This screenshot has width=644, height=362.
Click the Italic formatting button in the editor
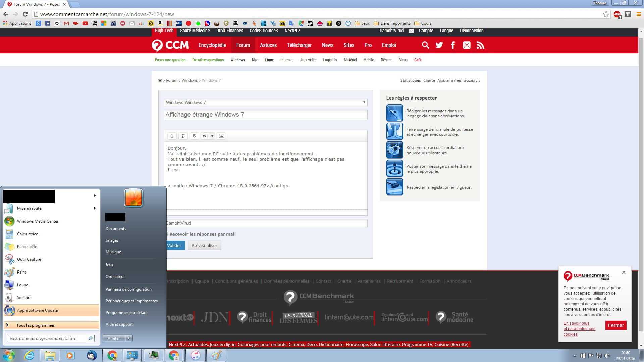pyautogui.click(x=183, y=136)
